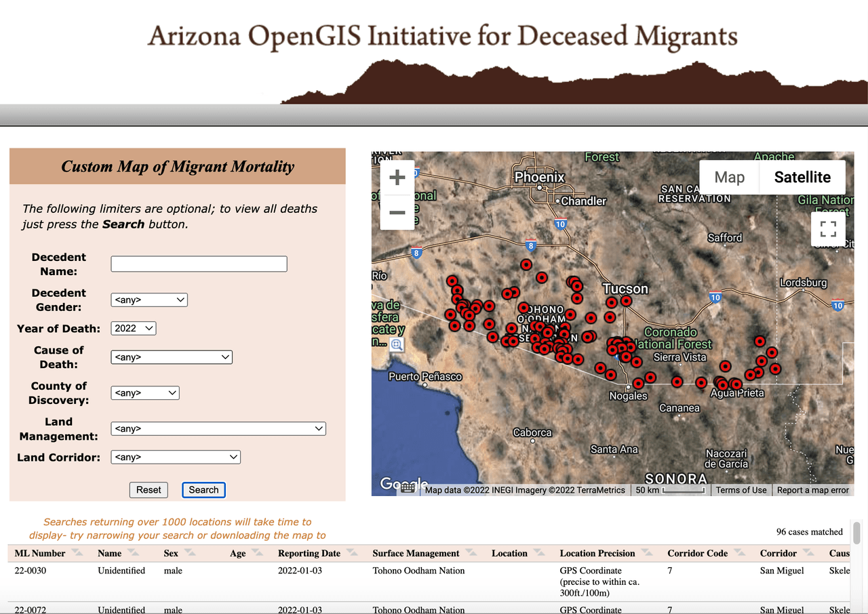
Task: Toggle fullscreen map view
Action: coord(827,229)
